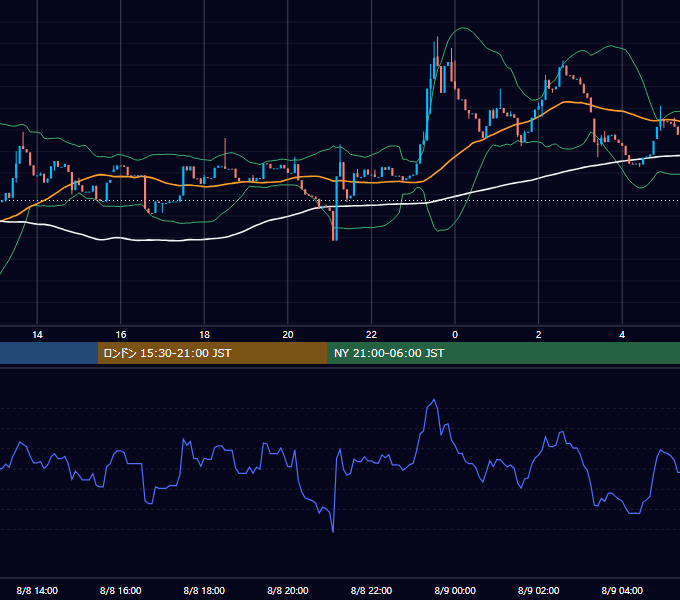Click the 0 hour label on price chart axis
Image resolution: width=680 pixels, height=600 pixels.
coord(455,335)
